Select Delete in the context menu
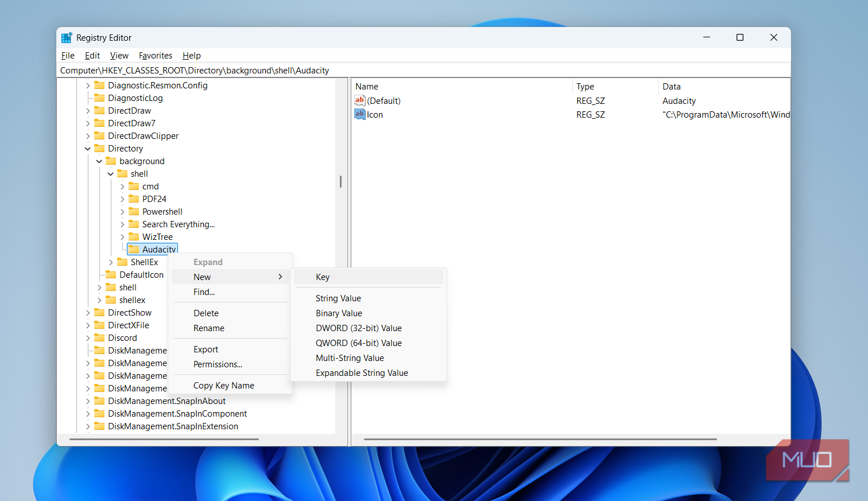 [230, 313]
